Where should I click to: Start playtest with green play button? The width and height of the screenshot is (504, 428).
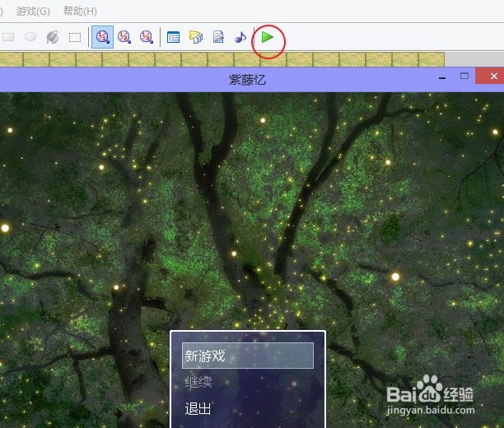click(268, 37)
